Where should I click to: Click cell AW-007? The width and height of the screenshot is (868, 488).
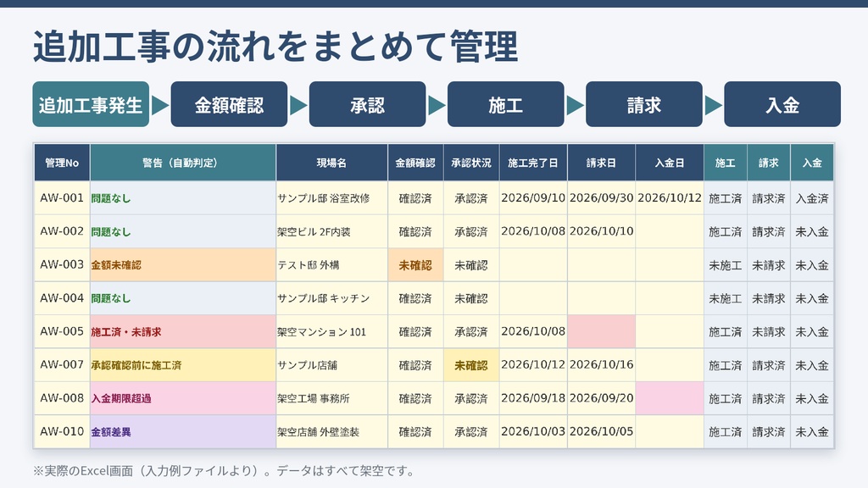tap(62, 364)
